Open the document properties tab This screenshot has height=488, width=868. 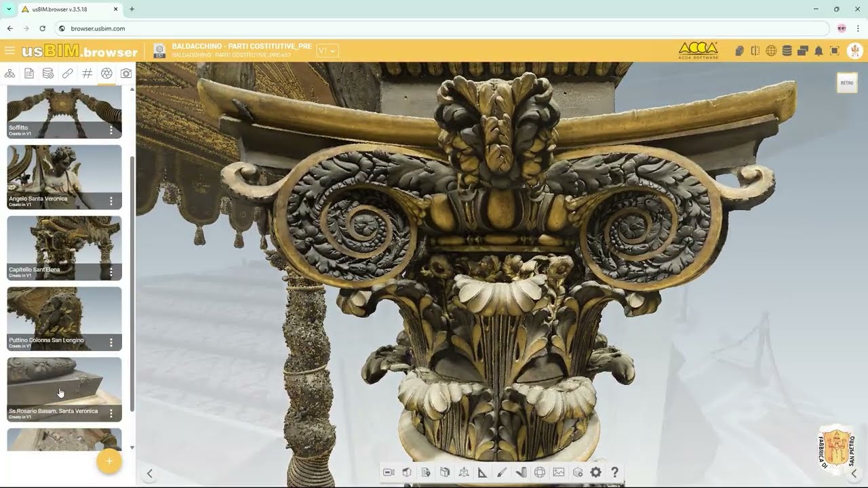[x=29, y=73]
